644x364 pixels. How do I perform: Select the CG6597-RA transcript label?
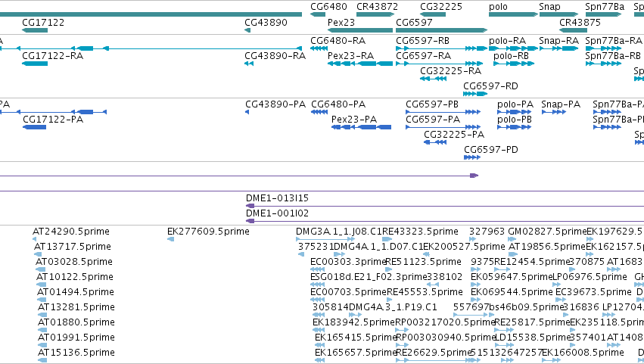click(423, 55)
